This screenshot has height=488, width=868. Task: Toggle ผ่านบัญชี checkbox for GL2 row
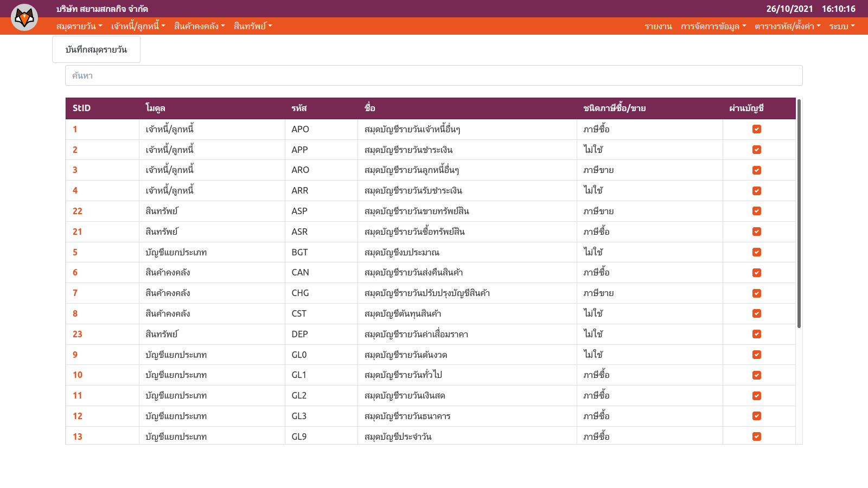[757, 396]
